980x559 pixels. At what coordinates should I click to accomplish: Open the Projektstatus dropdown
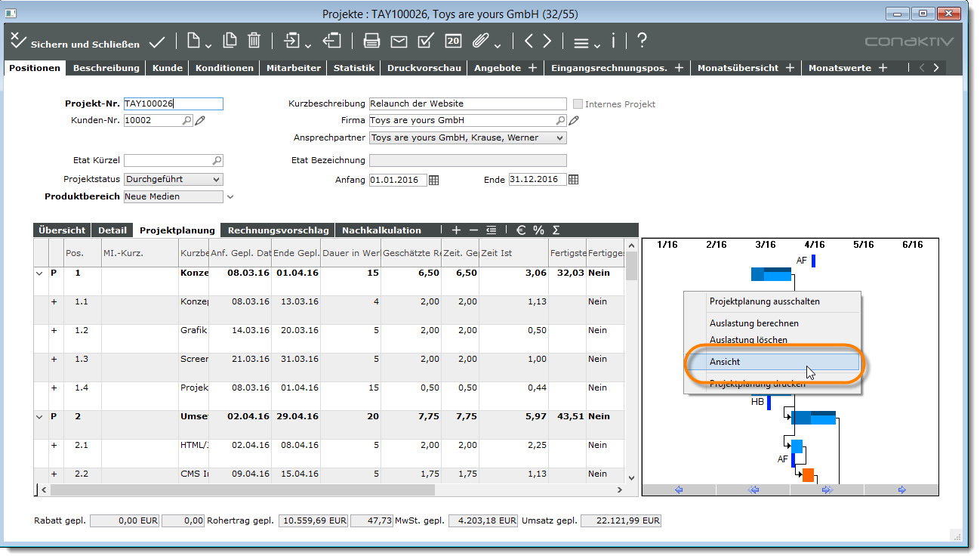click(217, 180)
